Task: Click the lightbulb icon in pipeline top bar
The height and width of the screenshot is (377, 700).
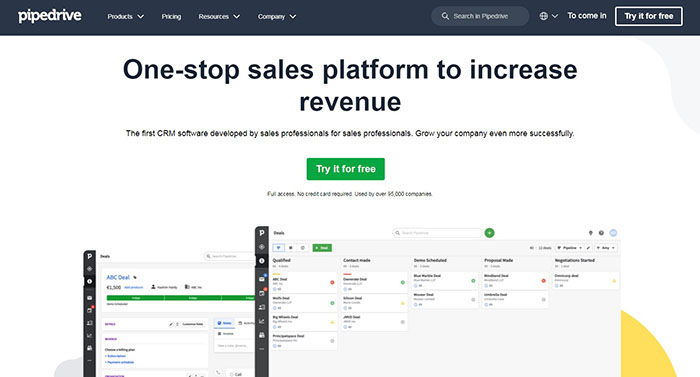Action: (591, 233)
